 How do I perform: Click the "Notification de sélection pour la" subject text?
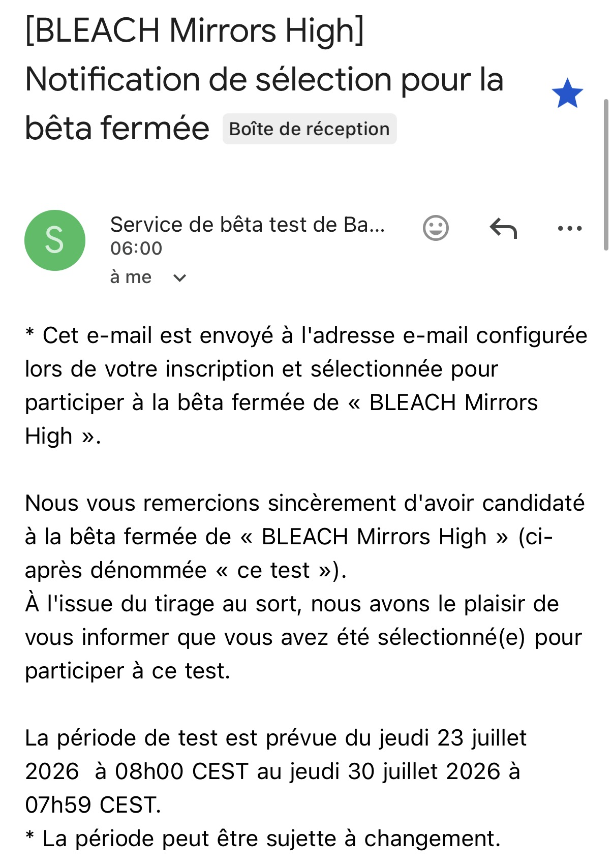tap(264, 80)
